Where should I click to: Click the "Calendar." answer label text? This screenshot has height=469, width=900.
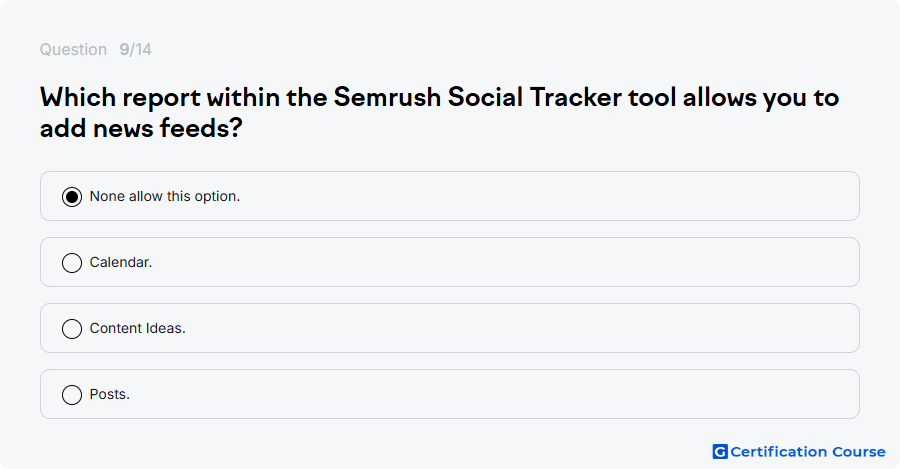coord(121,262)
